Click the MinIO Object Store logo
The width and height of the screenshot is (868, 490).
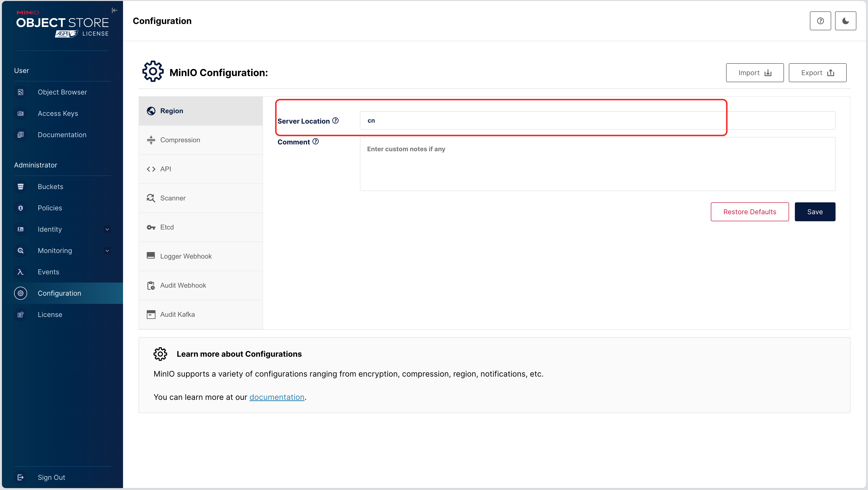pyautogui.click(x=62, y=24)
